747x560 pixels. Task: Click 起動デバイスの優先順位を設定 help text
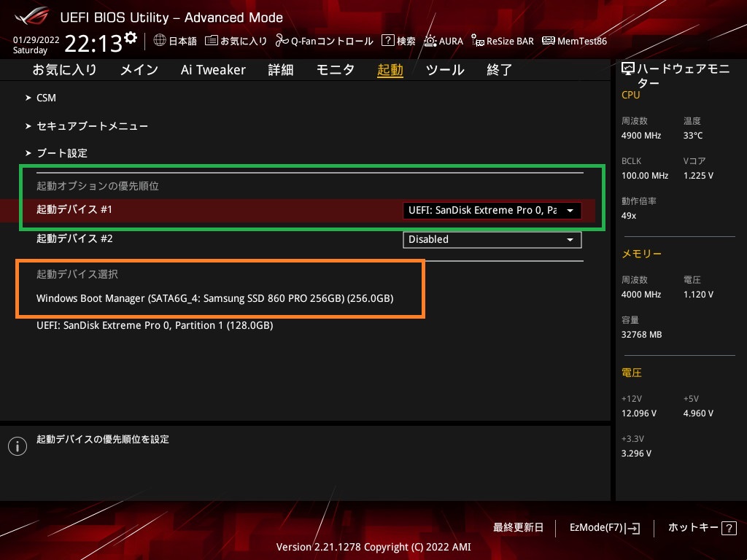point(103,440)
